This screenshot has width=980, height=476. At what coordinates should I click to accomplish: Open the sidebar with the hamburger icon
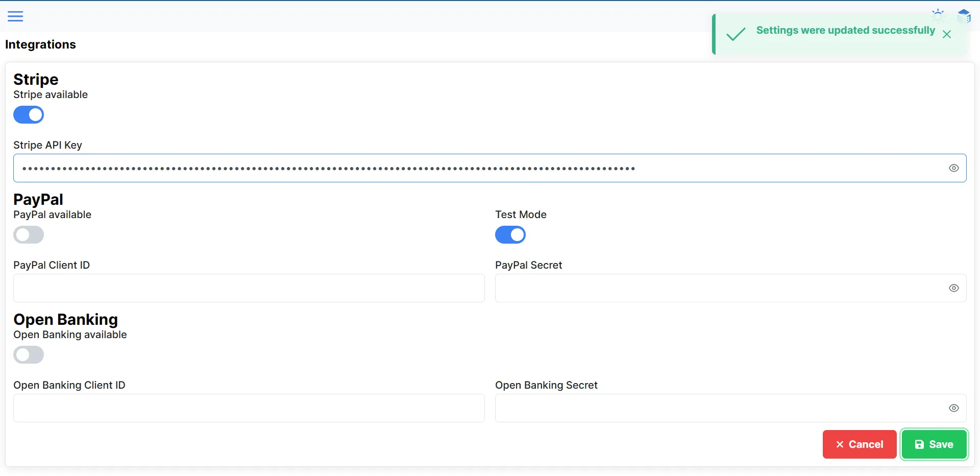15,16
